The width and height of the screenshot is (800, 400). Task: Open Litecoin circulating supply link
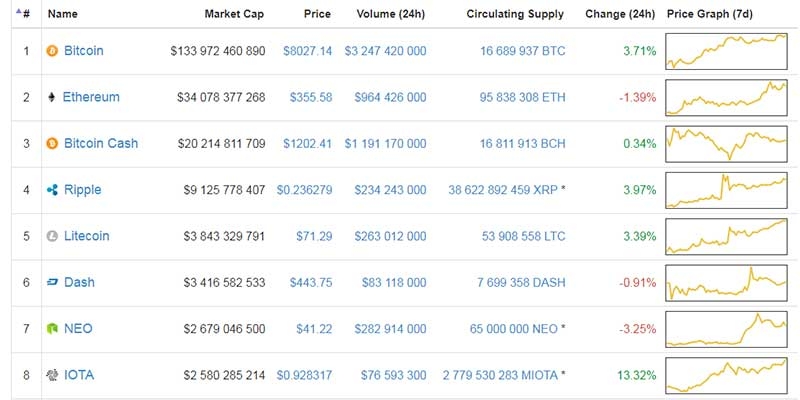pyautogui.click(x=523, y=236)
